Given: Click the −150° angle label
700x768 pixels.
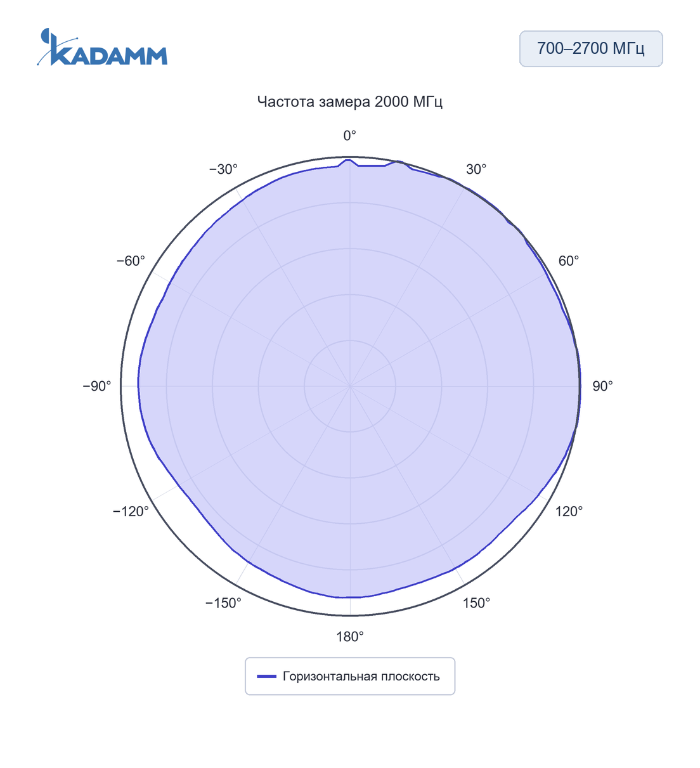Looking at the screenshot, I should (x=223, y=603).
